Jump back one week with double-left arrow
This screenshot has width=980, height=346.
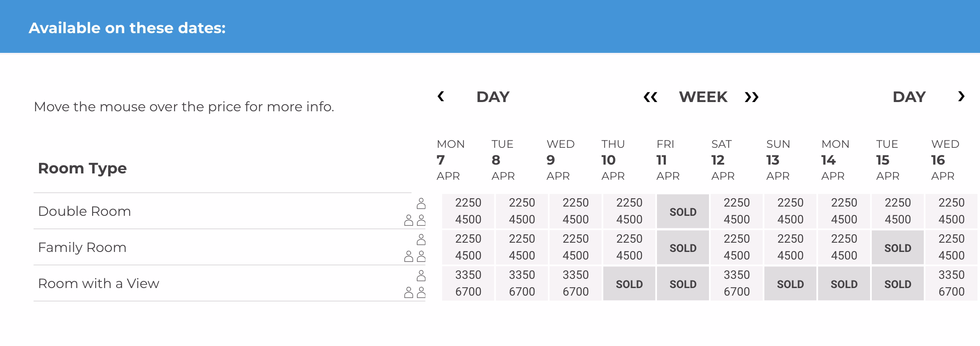click(650, 97)
